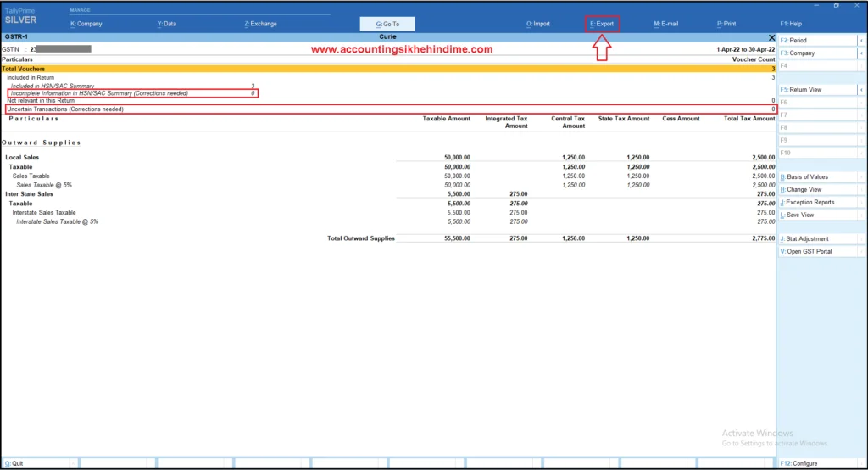Click the Cess Amount column header
This screenshot has height=470, width=868.
[x=681, y=119]
